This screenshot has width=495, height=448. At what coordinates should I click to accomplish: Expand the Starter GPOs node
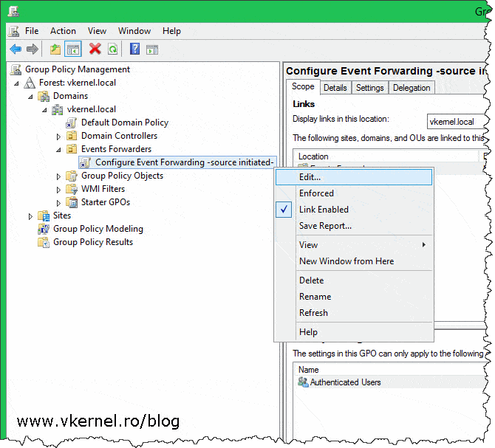(x=58, y=203)
